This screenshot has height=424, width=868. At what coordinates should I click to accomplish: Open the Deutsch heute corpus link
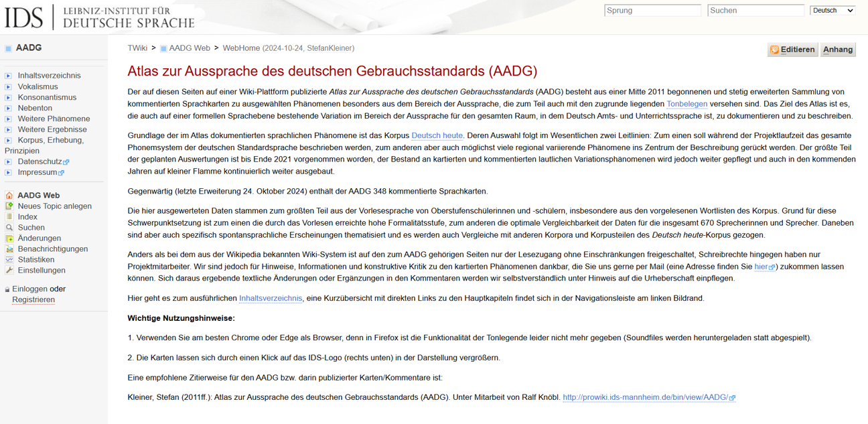click(x=437, y=135)
